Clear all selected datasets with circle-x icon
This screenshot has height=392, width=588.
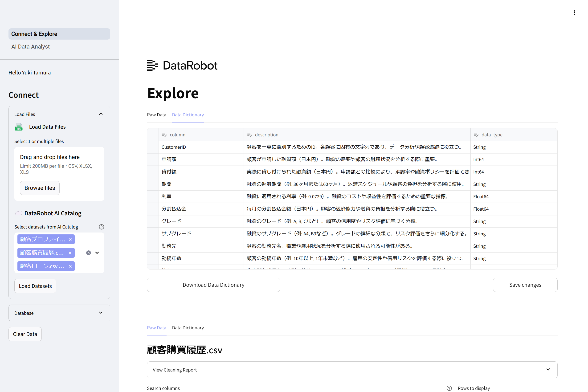tap(89, 253)
